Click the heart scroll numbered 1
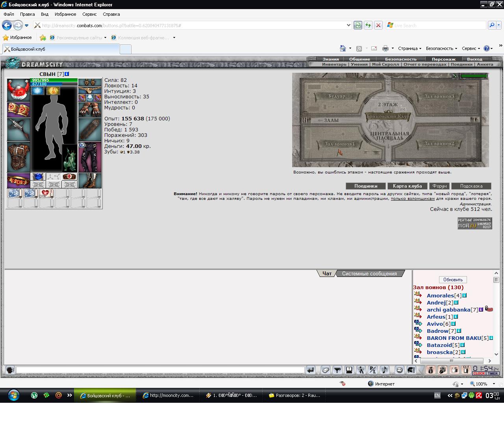This screenshot has height=439, width=504. tap(46, 193)
